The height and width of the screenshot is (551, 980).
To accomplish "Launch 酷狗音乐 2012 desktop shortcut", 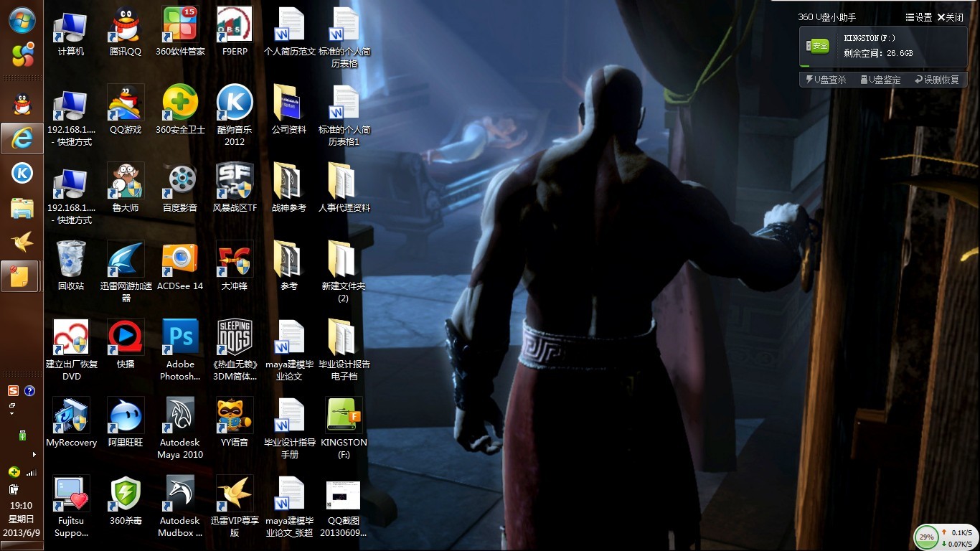I will click(235, 116).
